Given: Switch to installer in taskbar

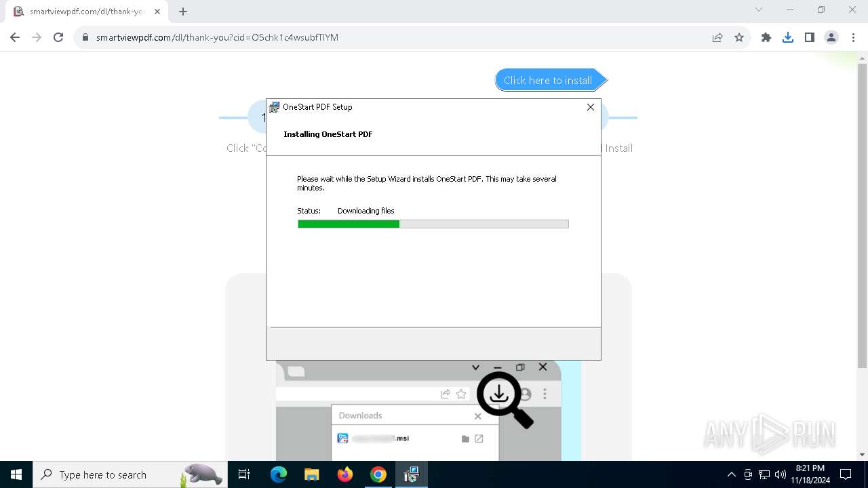Looking at the screenshot, I should pos(412,474).
